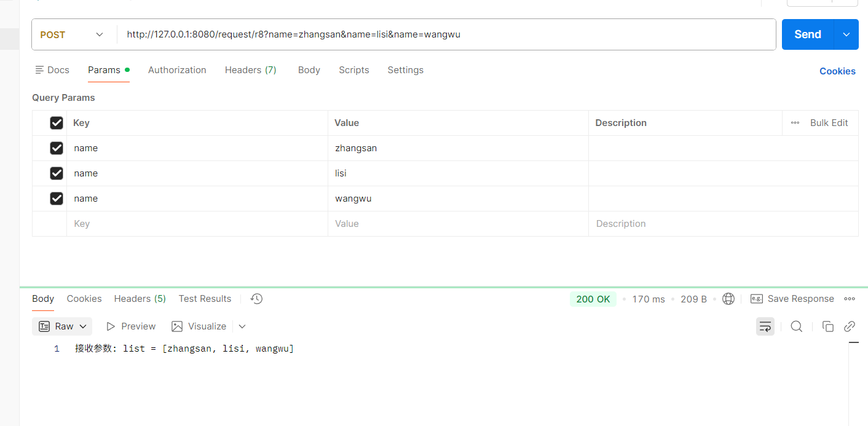Click the value cell zhangsan
This screenshot has height=426, width=868.
458,148
